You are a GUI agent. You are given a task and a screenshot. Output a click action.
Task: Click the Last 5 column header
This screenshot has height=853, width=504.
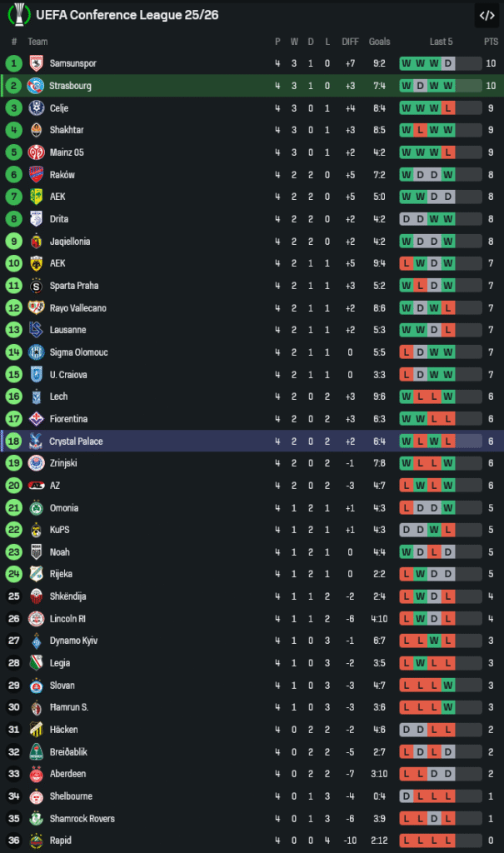[441, 42]
